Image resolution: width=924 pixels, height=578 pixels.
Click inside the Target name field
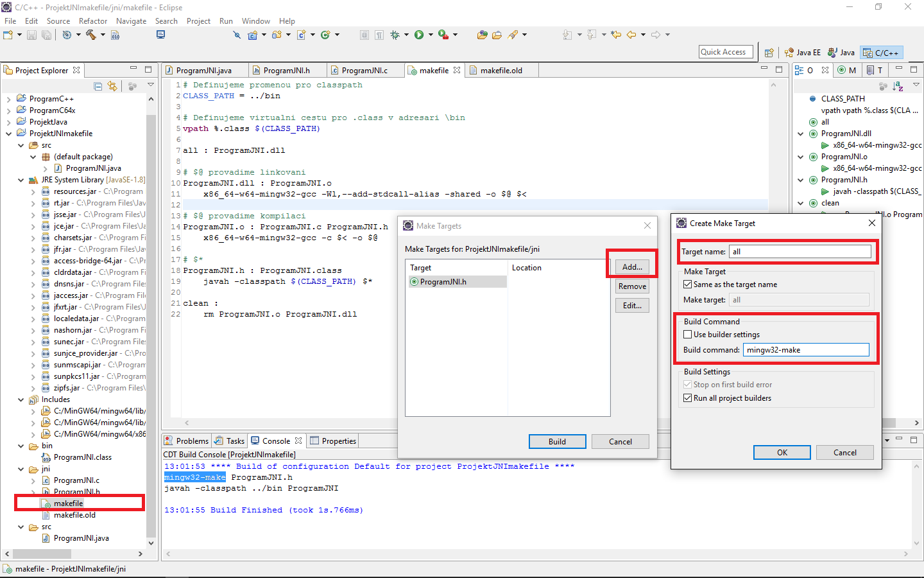[799, 252]
